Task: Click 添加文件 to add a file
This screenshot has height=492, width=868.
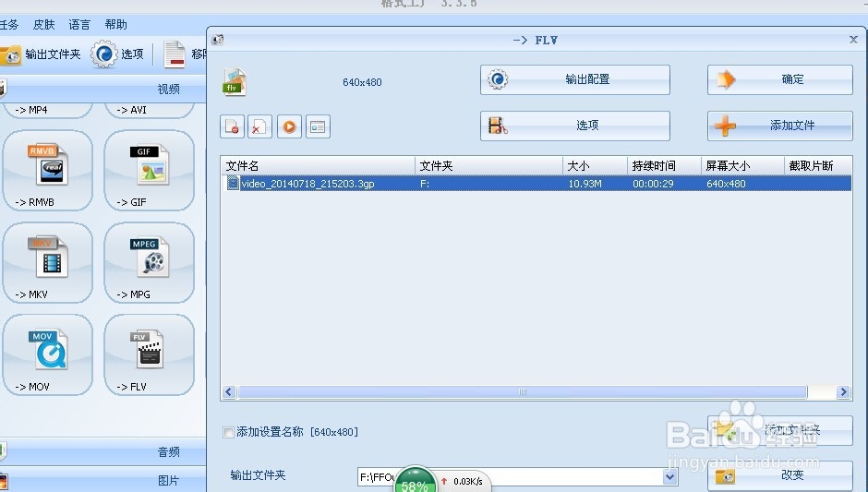Action: pyautogui.click(x=779, y=126)
